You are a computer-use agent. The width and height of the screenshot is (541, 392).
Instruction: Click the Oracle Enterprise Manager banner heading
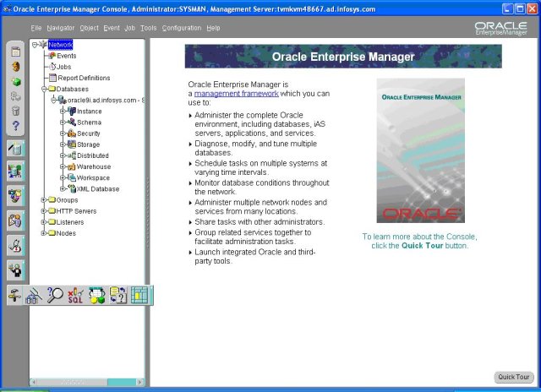(x=343, y=57)
